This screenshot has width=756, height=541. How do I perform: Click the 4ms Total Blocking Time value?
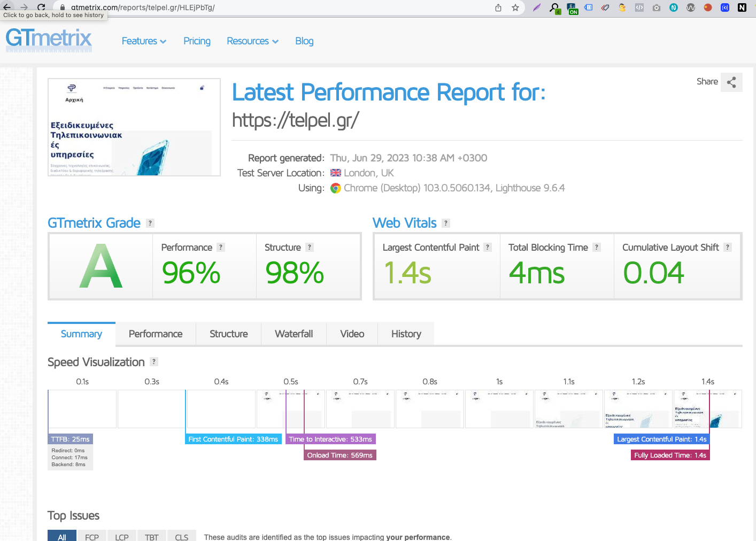click(537, 273)
